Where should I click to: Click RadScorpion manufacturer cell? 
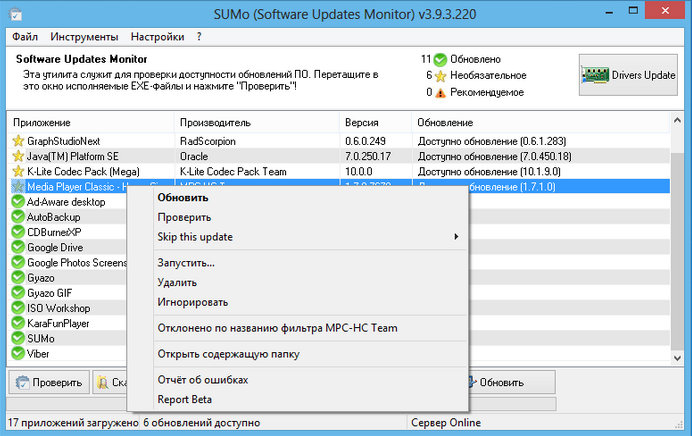[207, 141]
